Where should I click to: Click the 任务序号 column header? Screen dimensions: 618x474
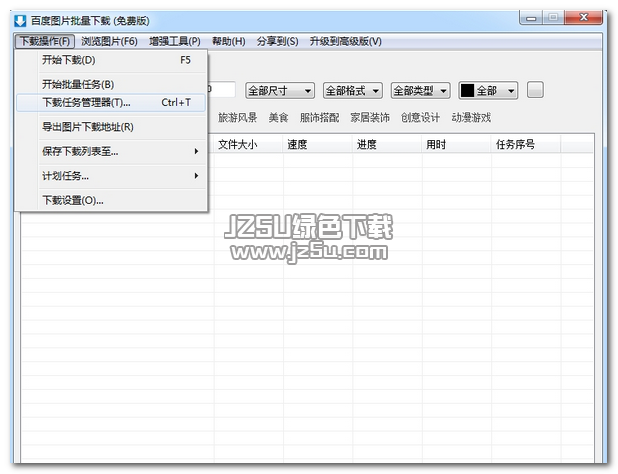coord(526,144)
